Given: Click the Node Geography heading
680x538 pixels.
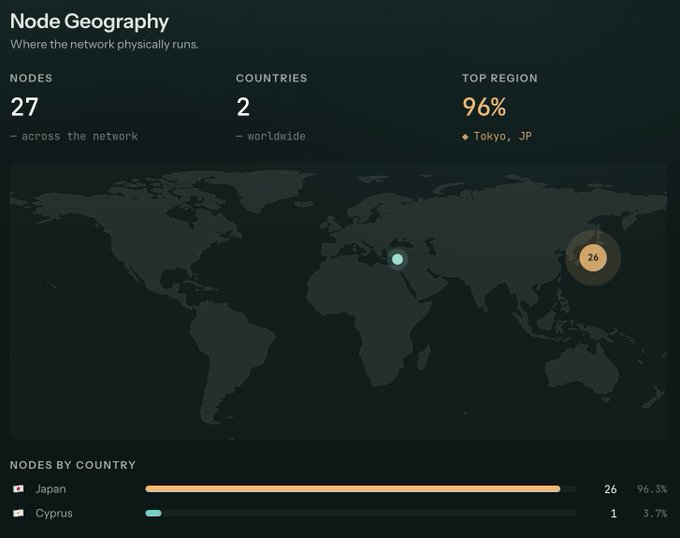Looking at the screenshot, I should (89, 22).
